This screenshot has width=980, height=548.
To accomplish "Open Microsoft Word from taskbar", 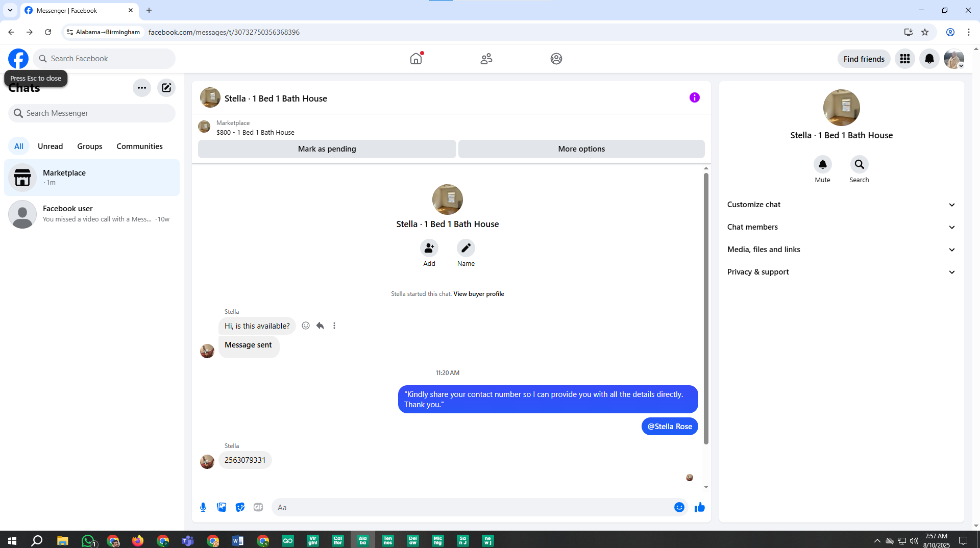I will coord(238,540).
